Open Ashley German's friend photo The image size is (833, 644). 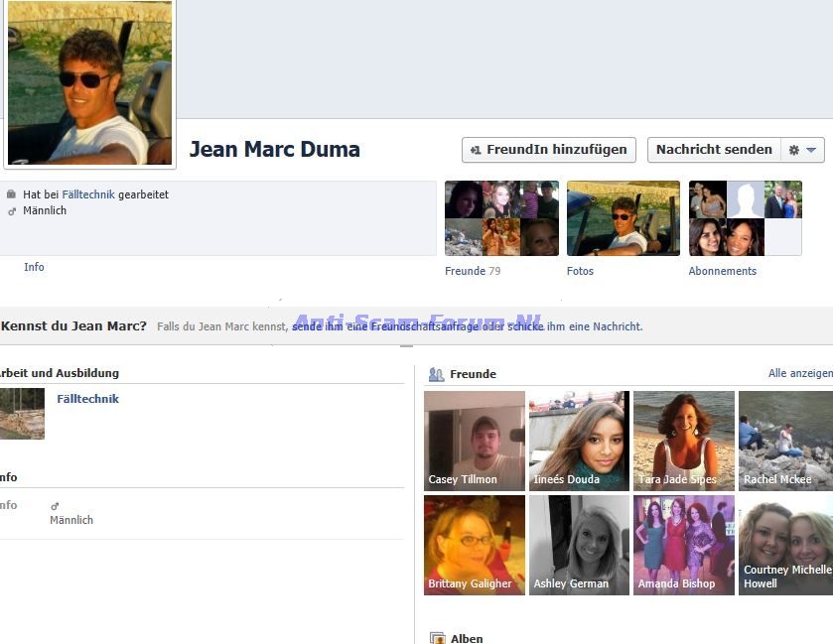pos(579,545)
